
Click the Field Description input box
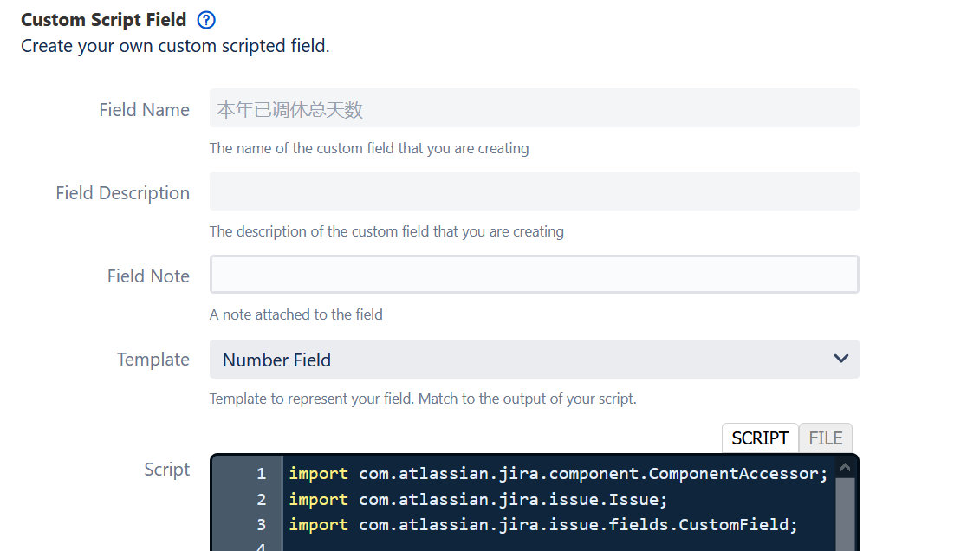click(535, 191)
